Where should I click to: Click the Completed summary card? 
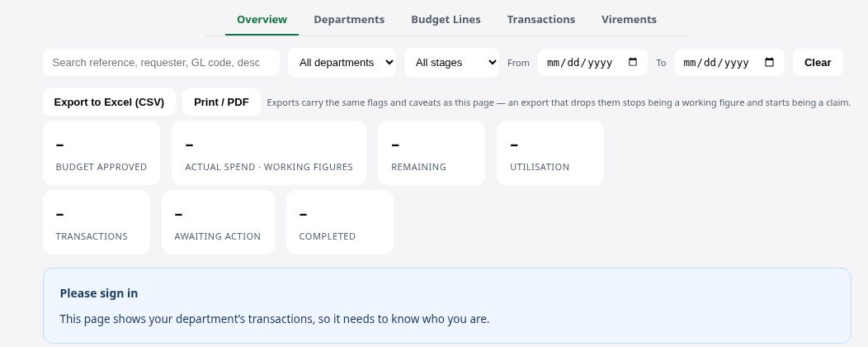pos(340,222)
